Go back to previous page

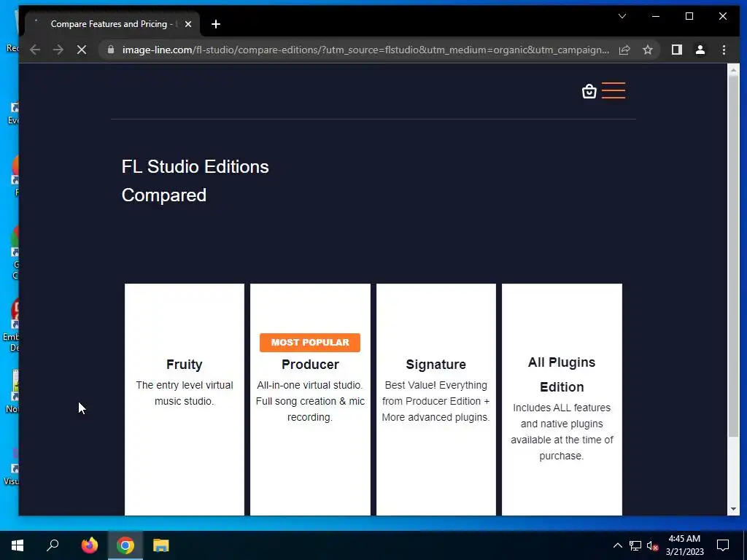pos(35,50)
